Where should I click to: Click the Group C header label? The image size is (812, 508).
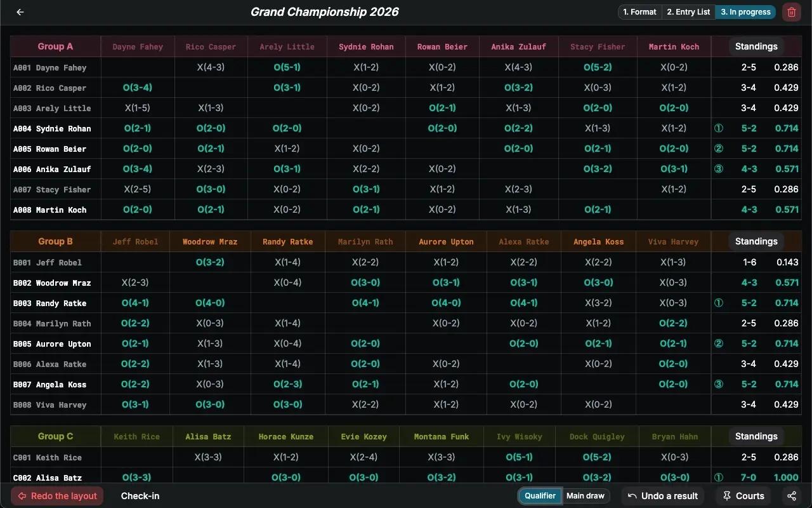point(55,436)
